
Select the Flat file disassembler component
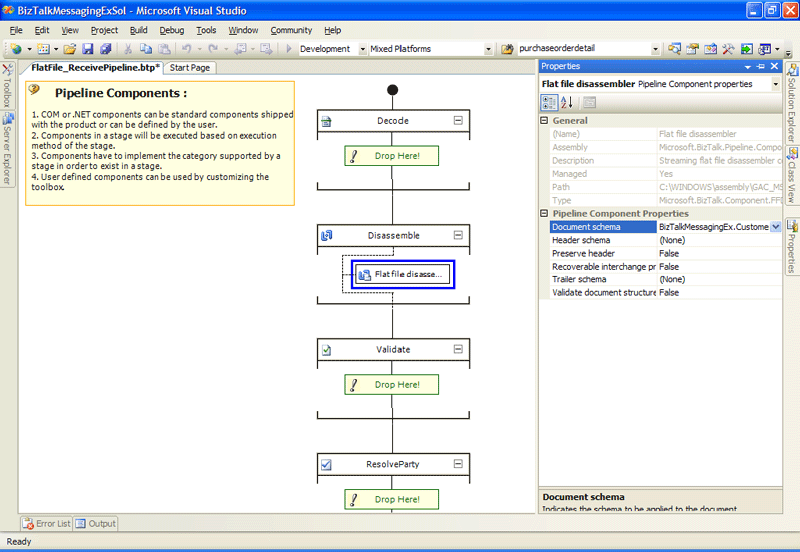click(x=403, y=274)
